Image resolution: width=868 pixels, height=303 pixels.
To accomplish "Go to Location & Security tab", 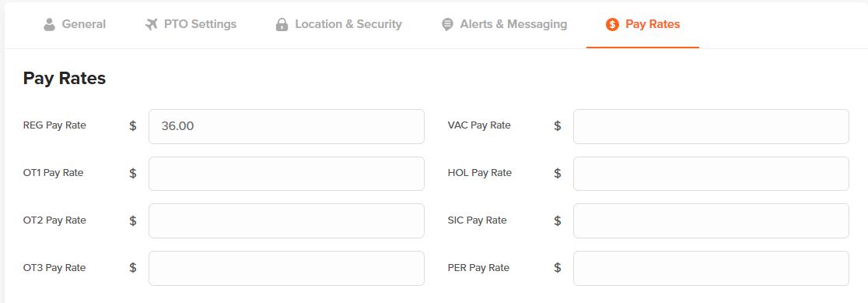I will (x=339, y=24).
